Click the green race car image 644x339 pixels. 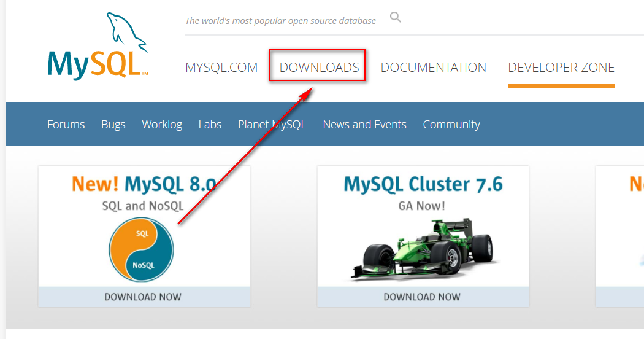pos(423,249)
